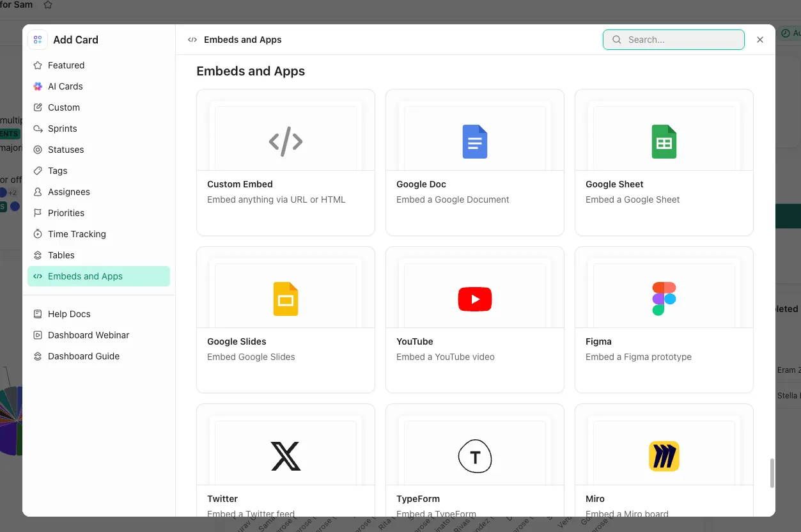
Task: Open the AI Cards category
Action: point(98,86)
